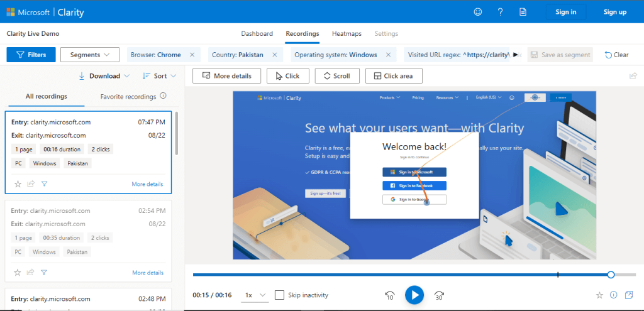
Task: Click the share icon above the player
Action: (x=633, y=76)
